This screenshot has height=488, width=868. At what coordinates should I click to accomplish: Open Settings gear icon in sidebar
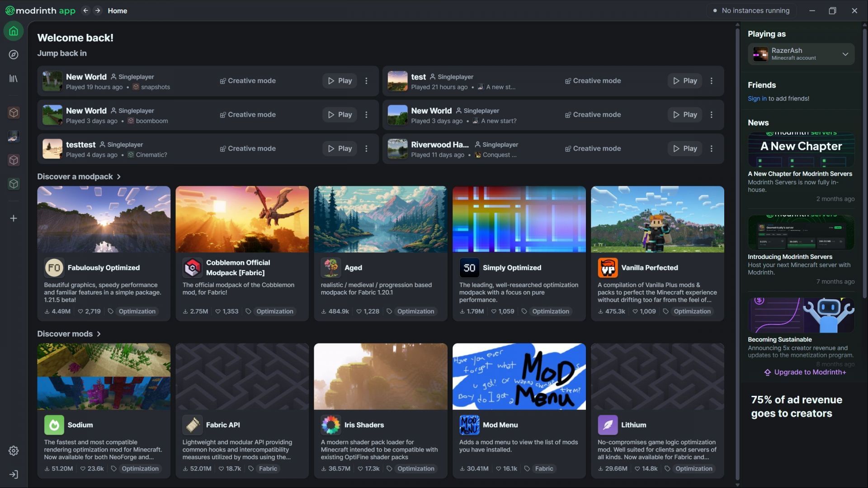point(14,450)
